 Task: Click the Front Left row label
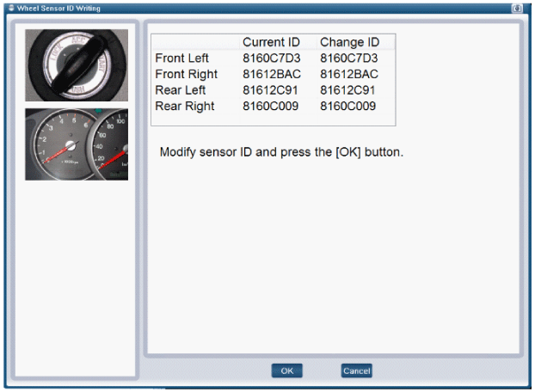coord(181,58)
